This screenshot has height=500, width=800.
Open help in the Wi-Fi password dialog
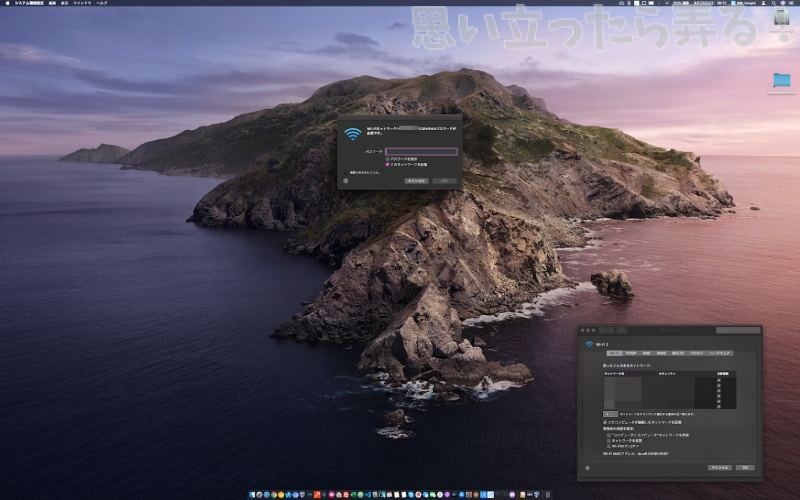click(345, 181)
